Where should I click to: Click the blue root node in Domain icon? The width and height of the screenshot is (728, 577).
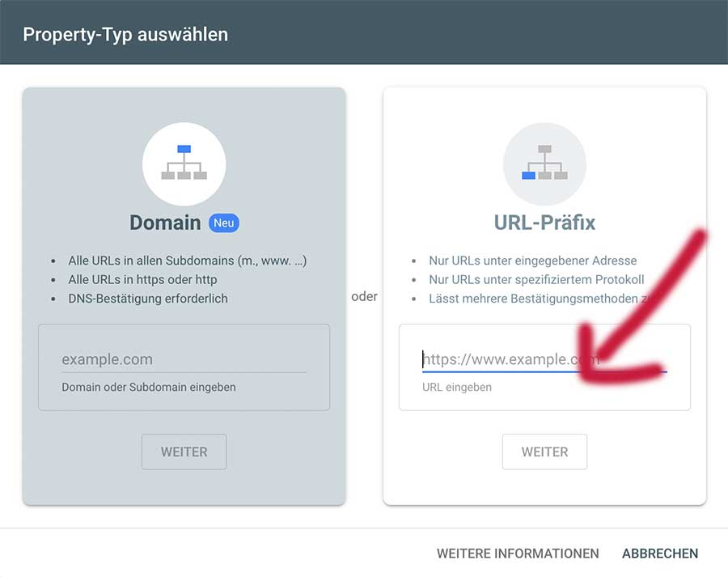coord(184,150)
